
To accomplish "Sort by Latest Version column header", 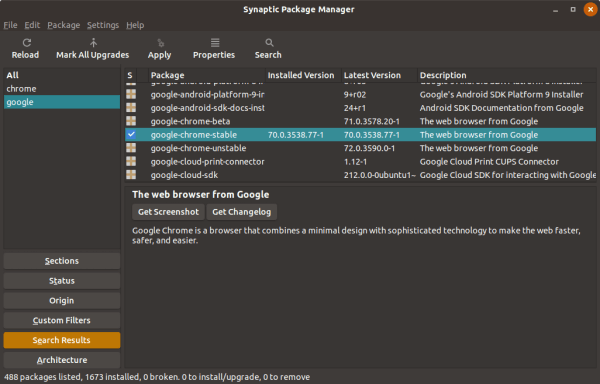I will pos(379,75).
